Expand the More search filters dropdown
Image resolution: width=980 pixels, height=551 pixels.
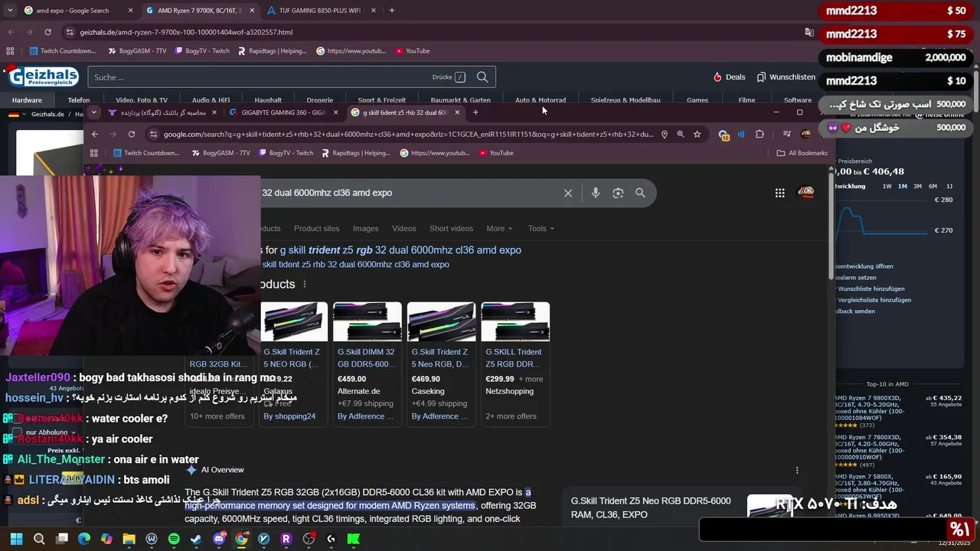(x=499, y=228)
